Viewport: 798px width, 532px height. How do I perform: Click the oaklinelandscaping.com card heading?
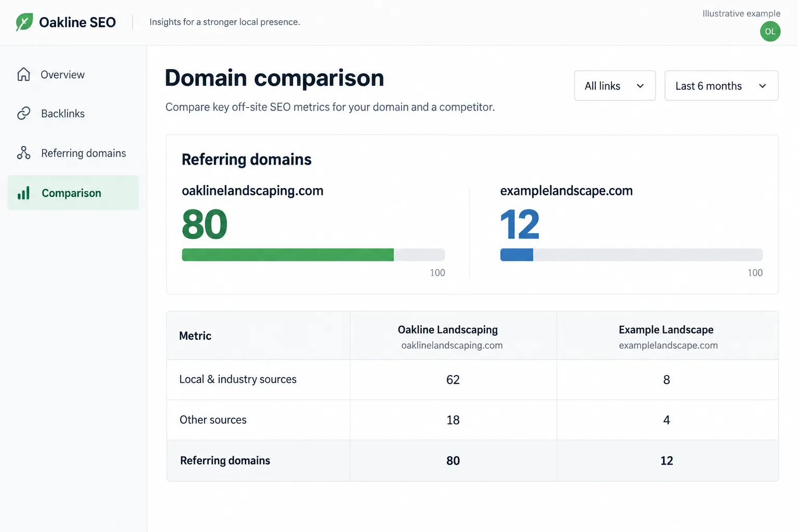pos(252,191)
